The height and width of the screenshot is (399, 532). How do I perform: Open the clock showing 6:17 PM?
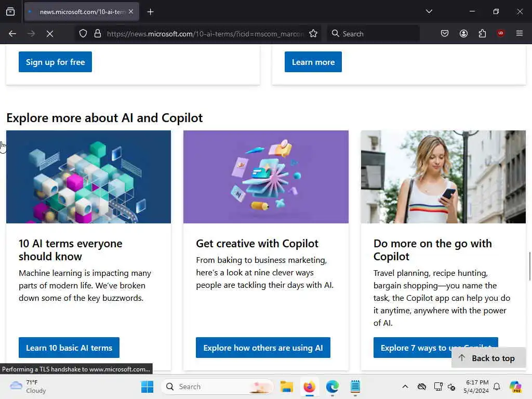[476, 387]
